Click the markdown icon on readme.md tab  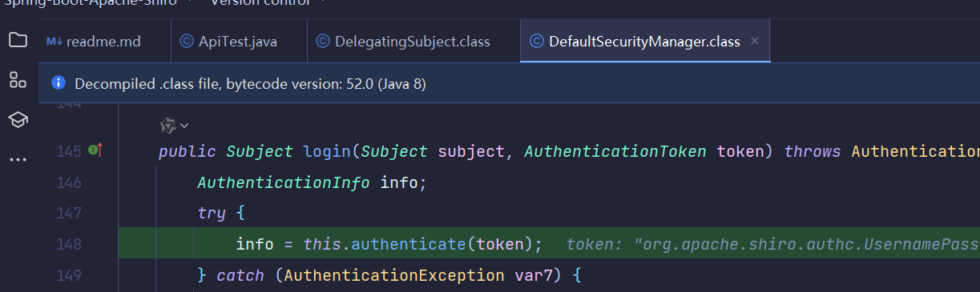(54, 42)
